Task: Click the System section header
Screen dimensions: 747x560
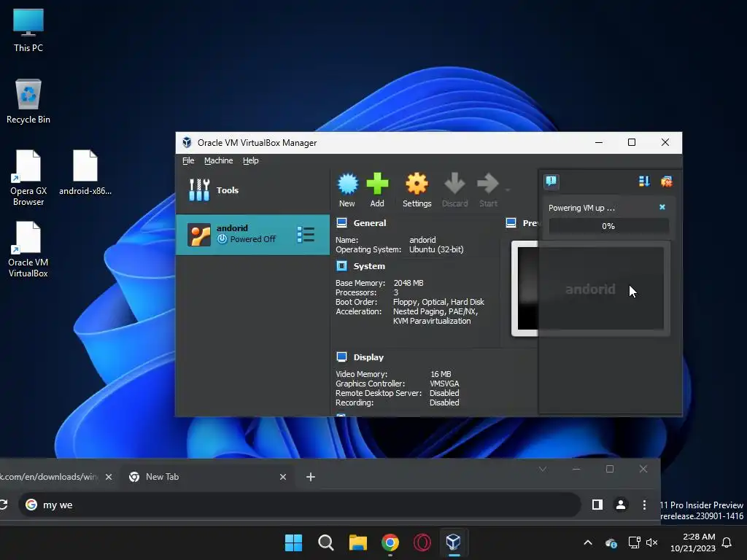Action: [369, 266]
